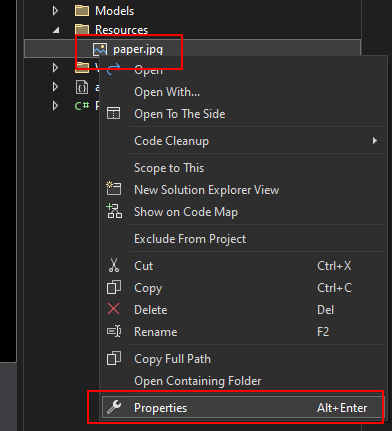
Task: Click the scissors Cut icon
Action: click(114, 266)
